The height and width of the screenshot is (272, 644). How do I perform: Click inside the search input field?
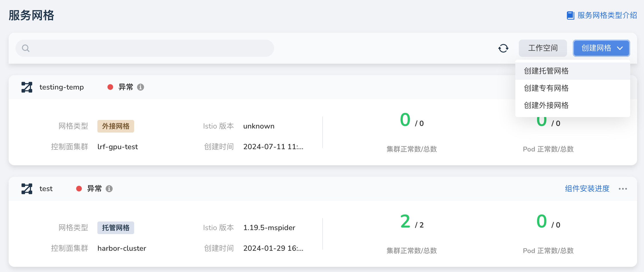pos(144,48)
